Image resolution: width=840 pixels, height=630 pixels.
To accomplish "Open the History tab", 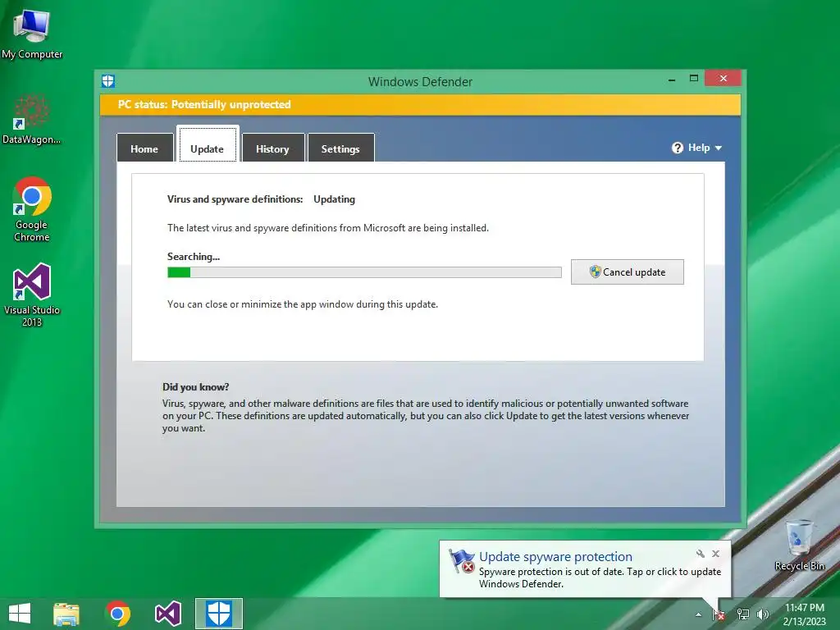I will [272, 148].
